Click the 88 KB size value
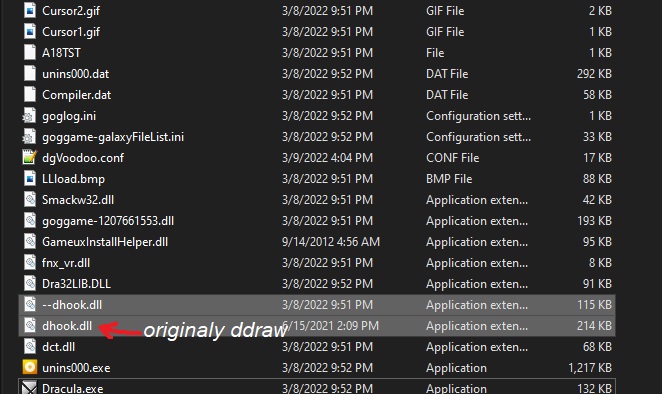Screen dimensions: 662x394 (597, 179)
